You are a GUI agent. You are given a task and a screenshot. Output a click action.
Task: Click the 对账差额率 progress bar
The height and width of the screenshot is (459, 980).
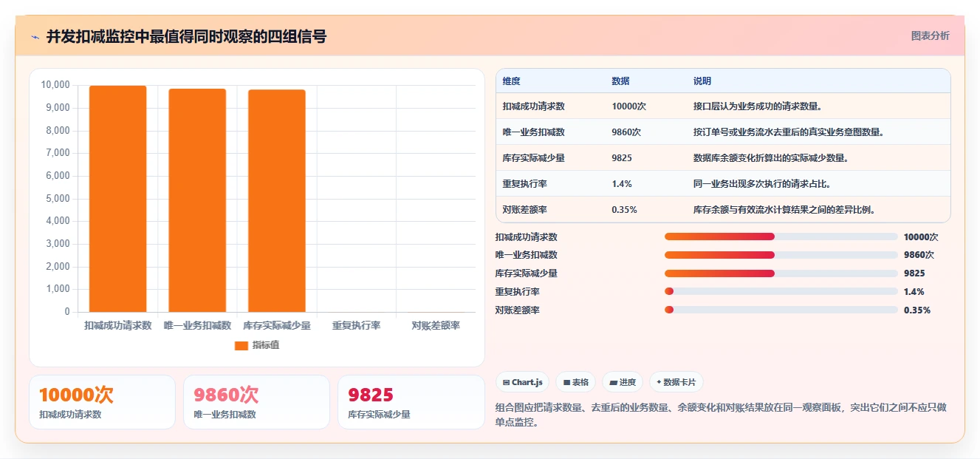(781, 310)
